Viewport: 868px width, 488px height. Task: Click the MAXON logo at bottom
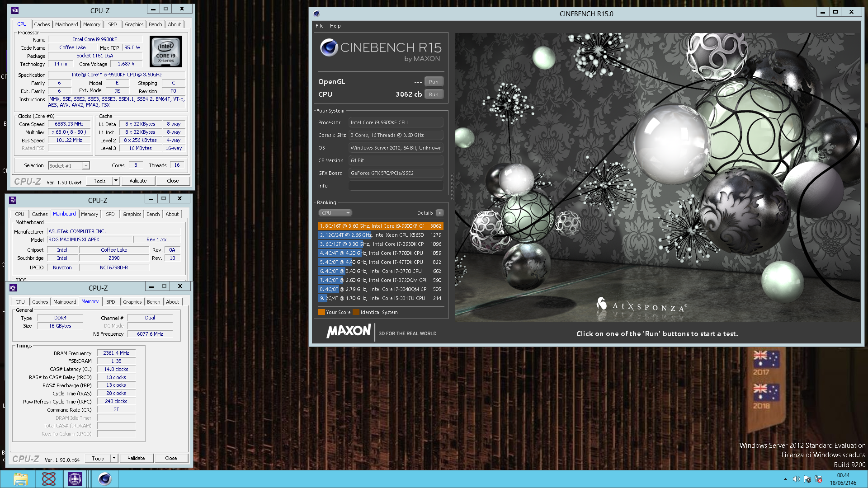(349, 331)
